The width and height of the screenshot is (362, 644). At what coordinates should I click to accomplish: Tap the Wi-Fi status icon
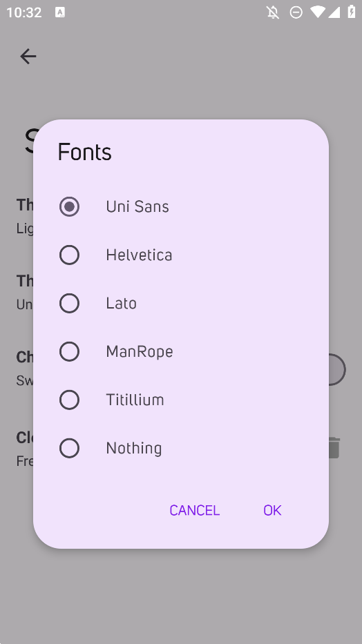pos(318,12)
